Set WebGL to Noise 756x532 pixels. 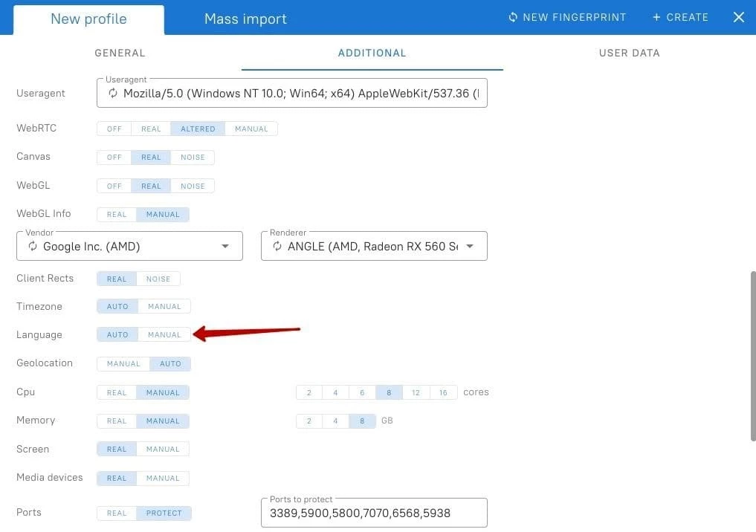(x=193, y=186)
